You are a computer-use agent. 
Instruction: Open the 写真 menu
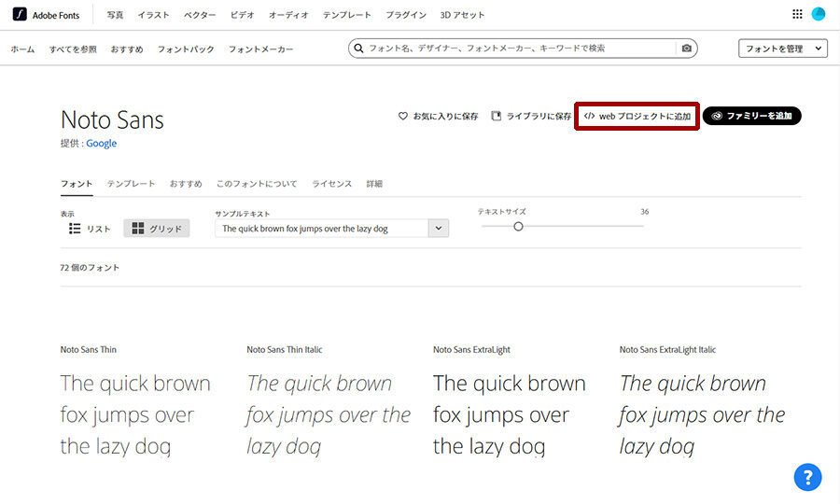click(115, 15)
